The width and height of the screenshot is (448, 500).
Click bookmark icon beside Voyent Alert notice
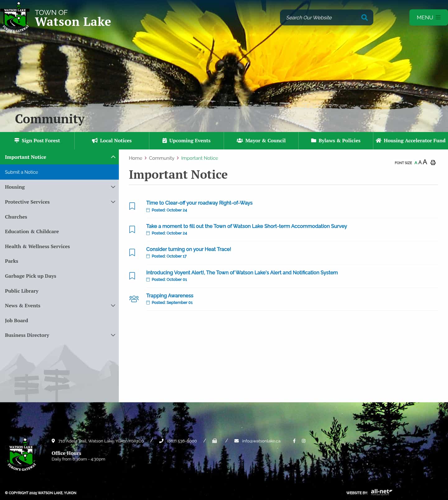click(132, 276)
